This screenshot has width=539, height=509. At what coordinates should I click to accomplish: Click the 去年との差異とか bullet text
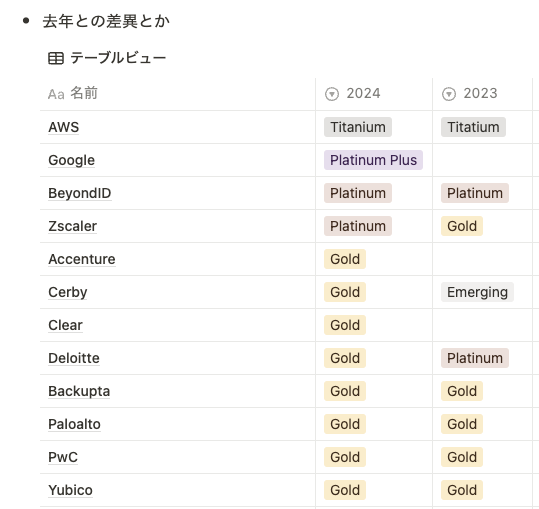pyautogui.click(x=106, y=21)
